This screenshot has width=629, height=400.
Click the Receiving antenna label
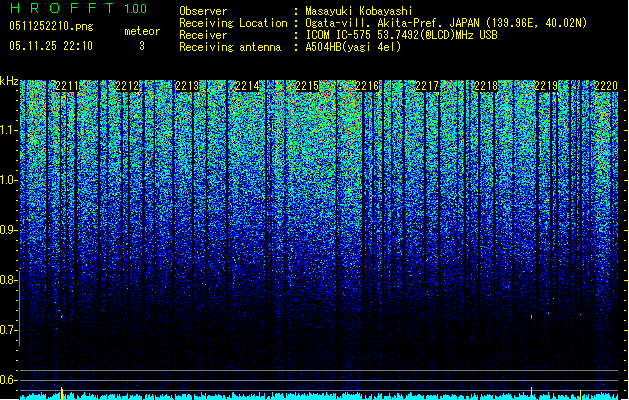[230, 47]
